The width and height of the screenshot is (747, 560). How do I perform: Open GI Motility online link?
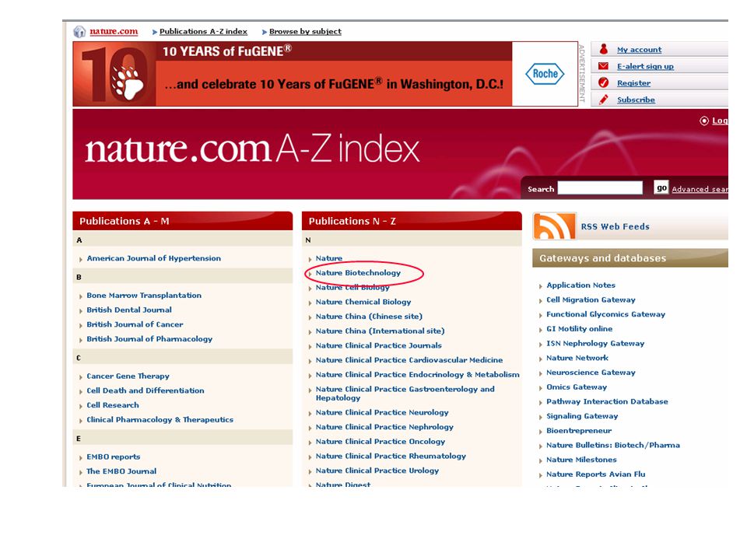(579, 329)
